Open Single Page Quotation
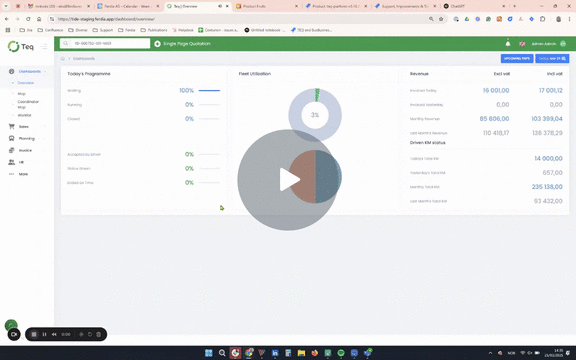 click(x=187, y=44)
